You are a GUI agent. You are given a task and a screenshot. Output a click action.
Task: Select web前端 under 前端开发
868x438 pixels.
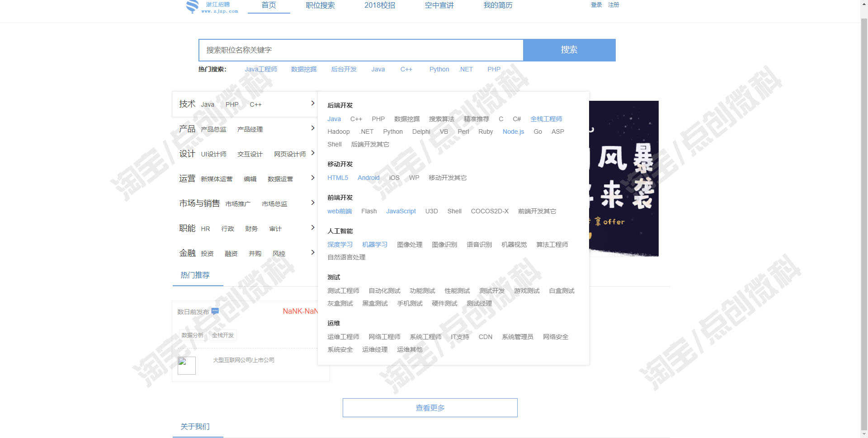340,211
